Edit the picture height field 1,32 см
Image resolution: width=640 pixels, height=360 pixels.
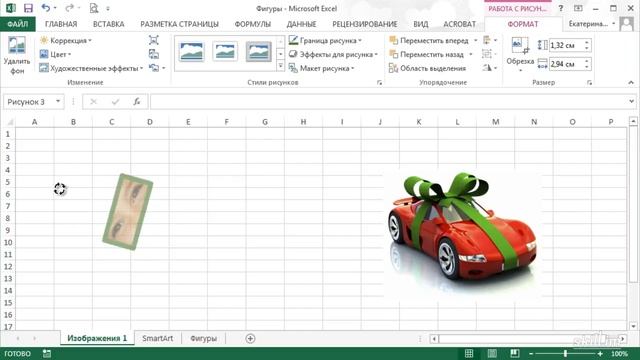pos(566,45)
